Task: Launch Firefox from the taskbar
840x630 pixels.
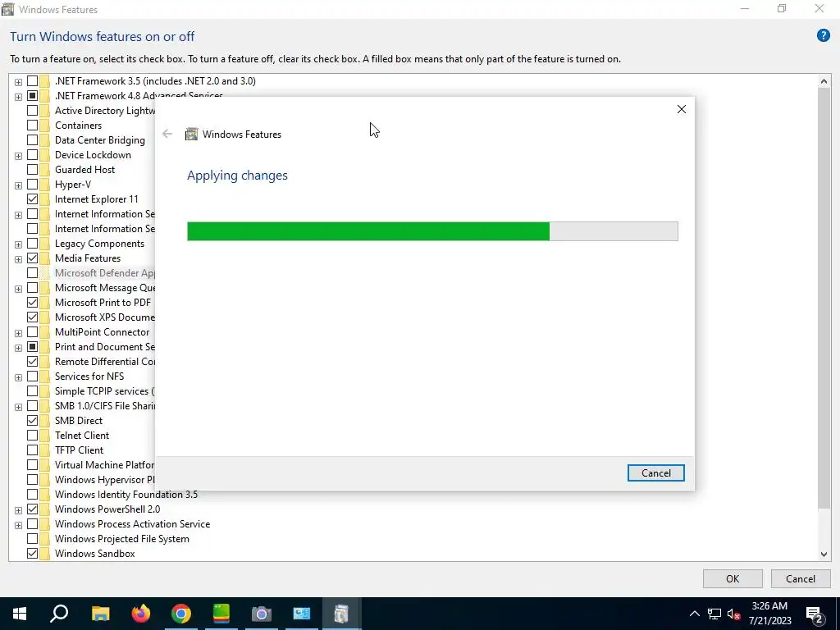Action: point(141,614)
